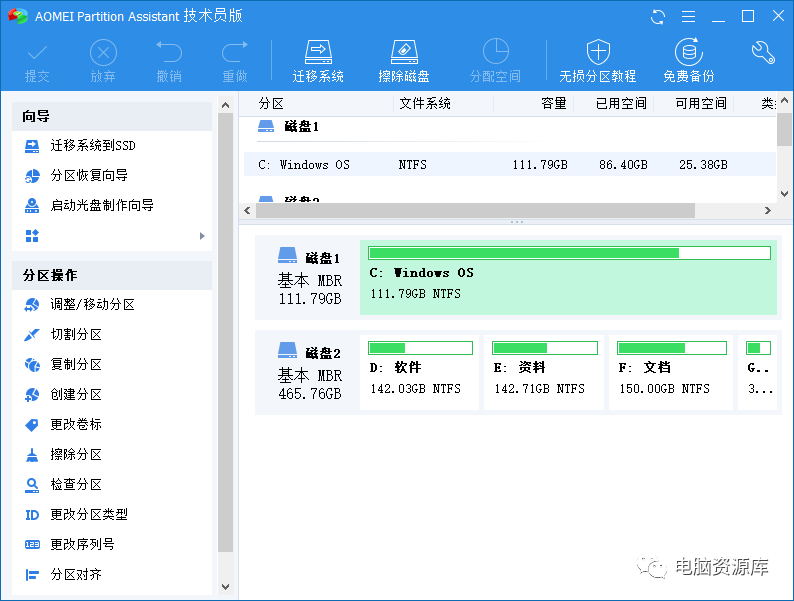This screenshot has width=794, height=601.
Task: Click the 重做 (Redo) toolbar icon
Action: coord(235,62)
